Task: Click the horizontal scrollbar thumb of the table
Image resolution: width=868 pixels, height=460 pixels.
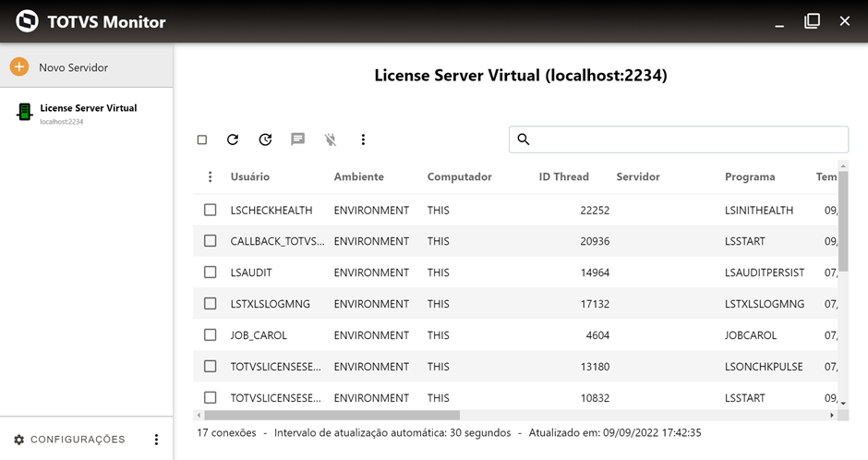Action: [332, 415]
